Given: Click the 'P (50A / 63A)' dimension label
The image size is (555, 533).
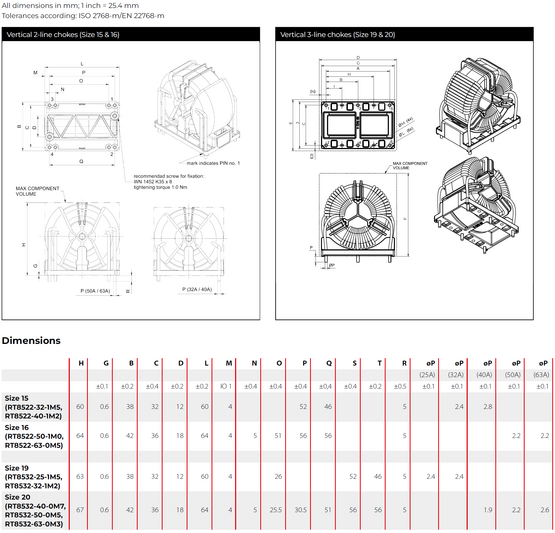Looking at the screenshot, I should click(x=95, y=291).
